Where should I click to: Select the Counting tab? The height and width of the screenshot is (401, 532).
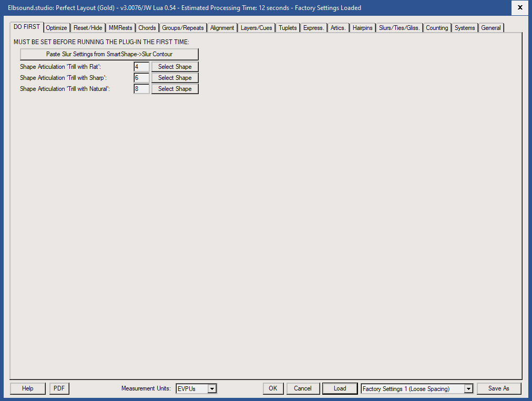click(x=437, y=27)
